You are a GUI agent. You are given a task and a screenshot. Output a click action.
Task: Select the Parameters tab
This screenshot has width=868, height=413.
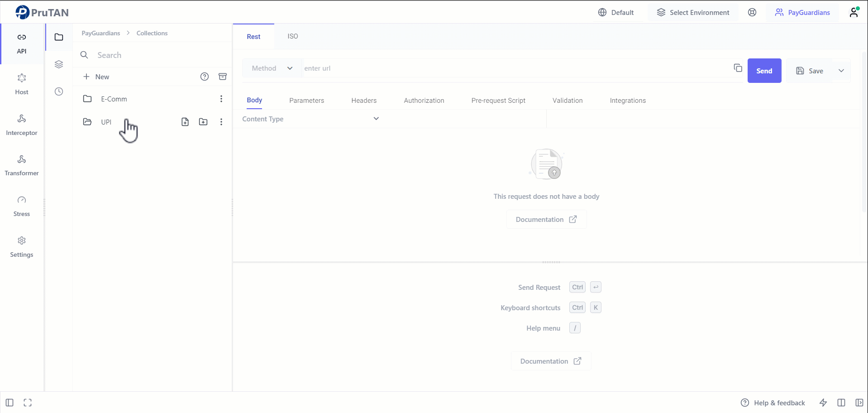(307, 101)
